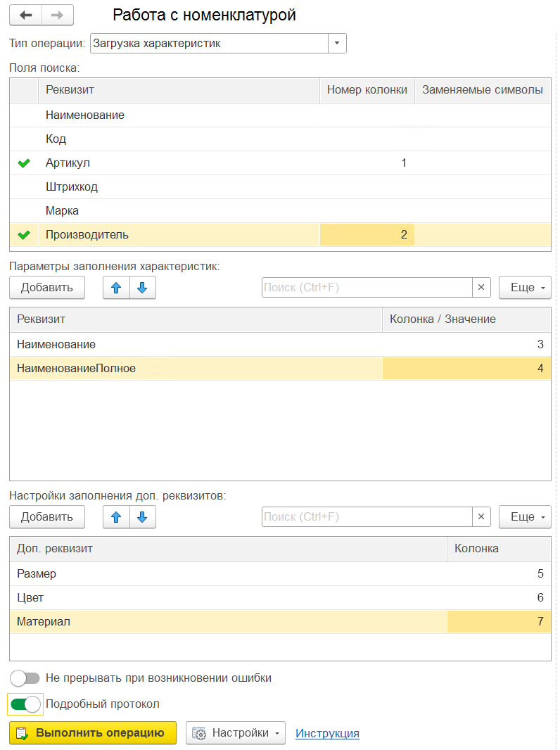This screenshot has width=560, height=750.
Task: Move additional requisite down with blue arrow
Action: point(143,517)
